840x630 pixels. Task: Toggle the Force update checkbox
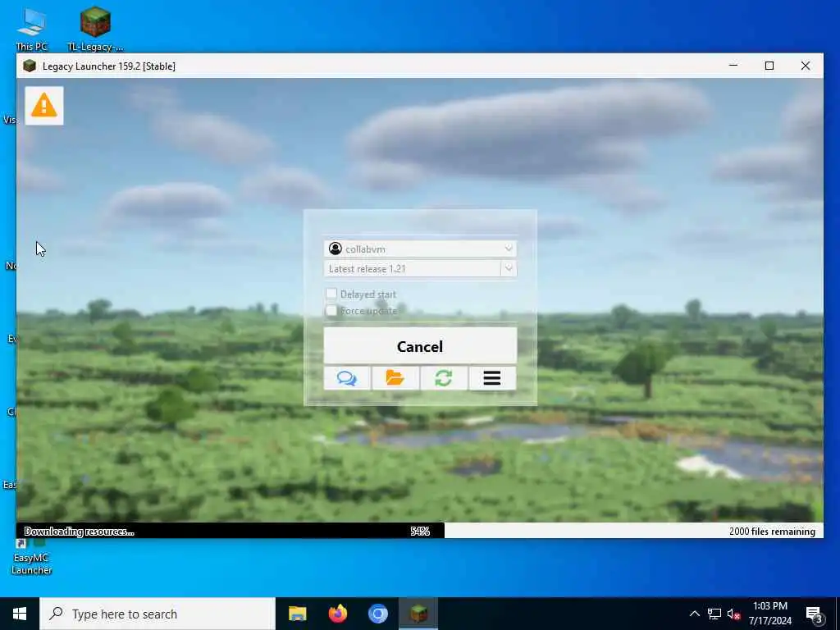click(x=331, y=311)
